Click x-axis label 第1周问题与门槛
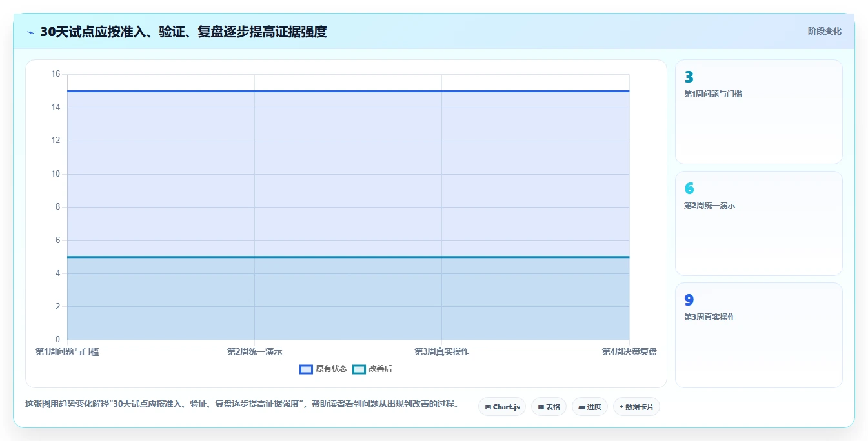The width and height of the screenshot is (868, 441). click(67, 351)
